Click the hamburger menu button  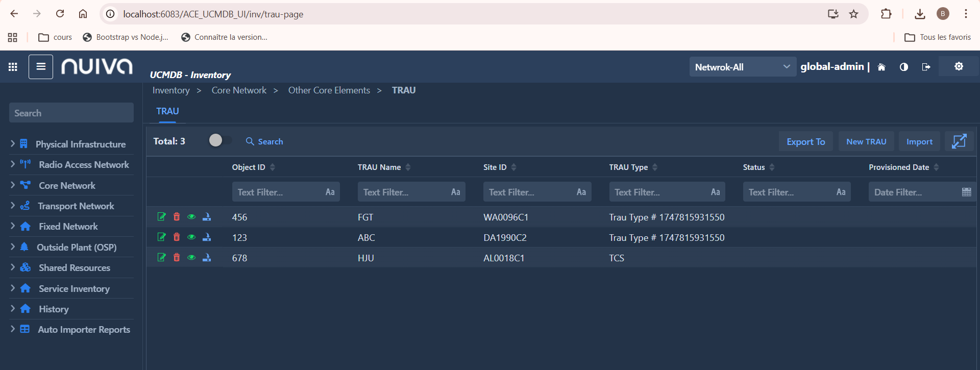pos(41,67)
